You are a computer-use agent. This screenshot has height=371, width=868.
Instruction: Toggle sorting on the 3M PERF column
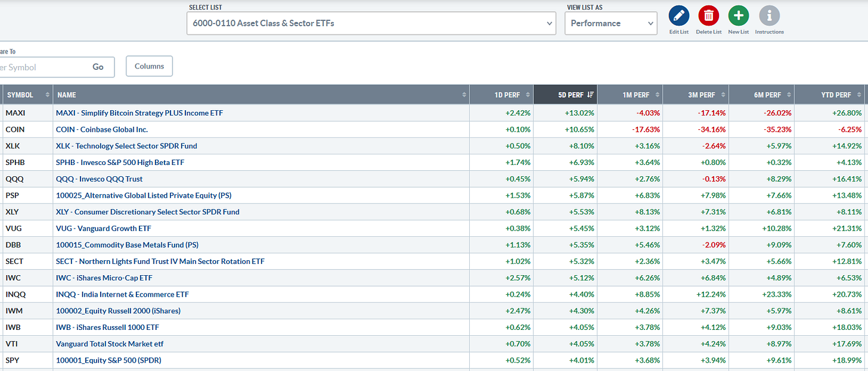point(723,94)
